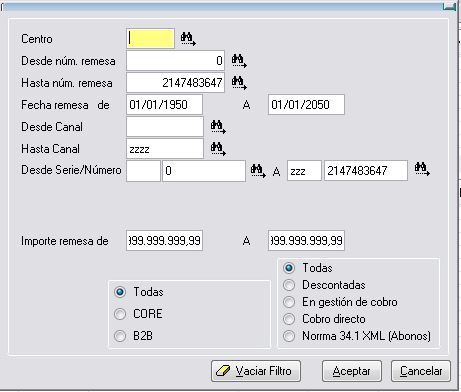This screenshot has height=392, width=461.
Task: Select left group Todas radio button
Action: 120,292
